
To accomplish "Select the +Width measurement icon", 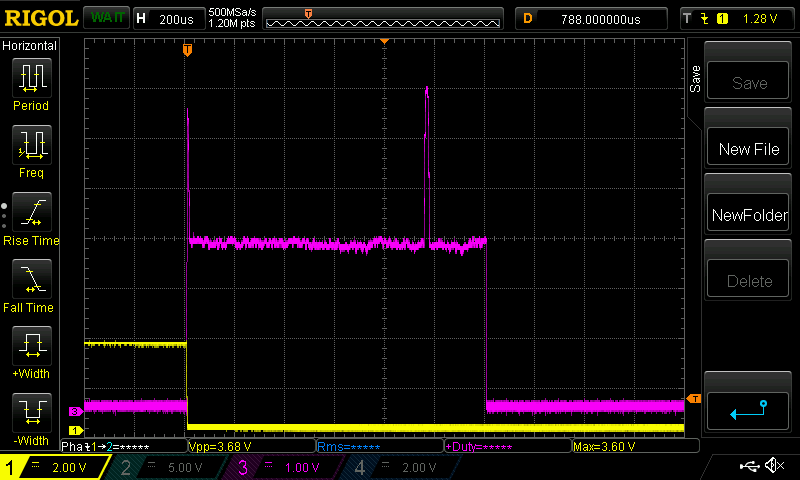I will coord(31,348).
